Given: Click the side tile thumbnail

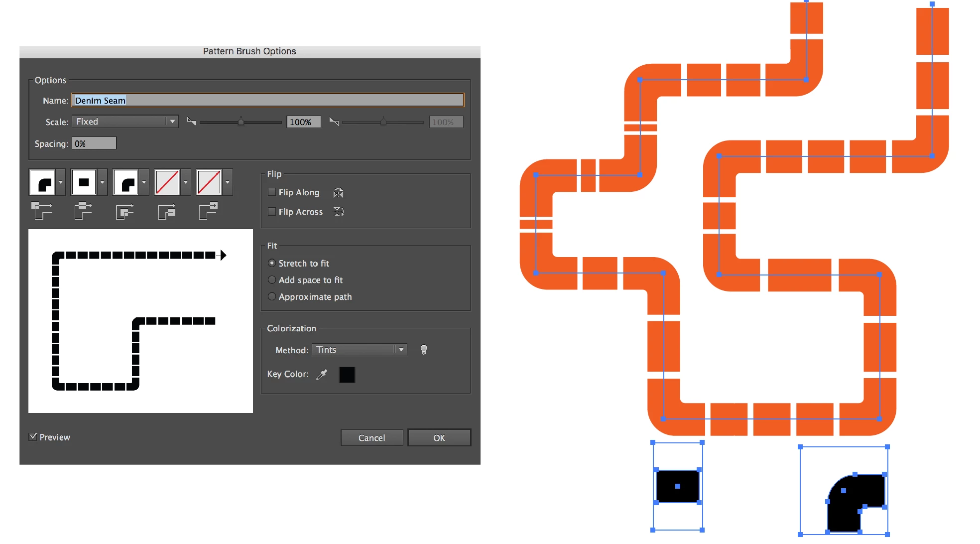Looking at the screenshot, I should [84, 182].
